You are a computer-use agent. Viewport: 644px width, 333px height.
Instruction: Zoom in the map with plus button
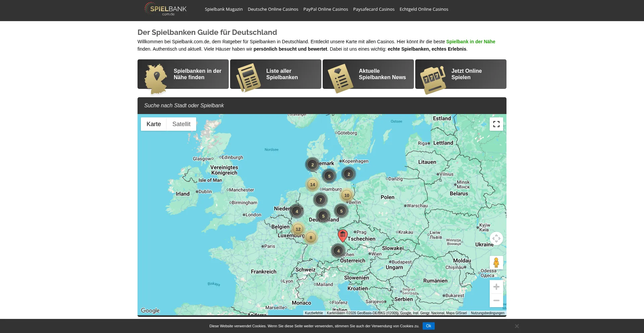tap(496, 287)
